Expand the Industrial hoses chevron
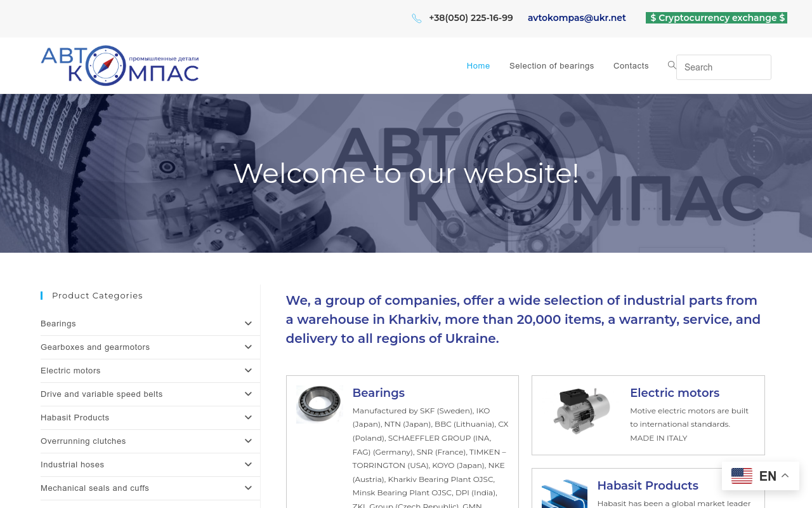 coord(248,465)
